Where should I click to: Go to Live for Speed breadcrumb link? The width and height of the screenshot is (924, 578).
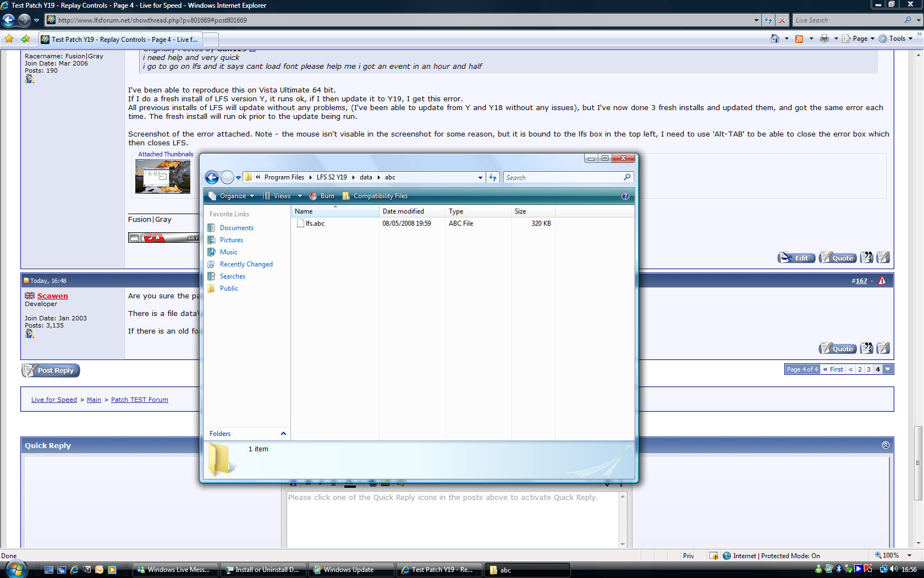click(x=54, y=400)
